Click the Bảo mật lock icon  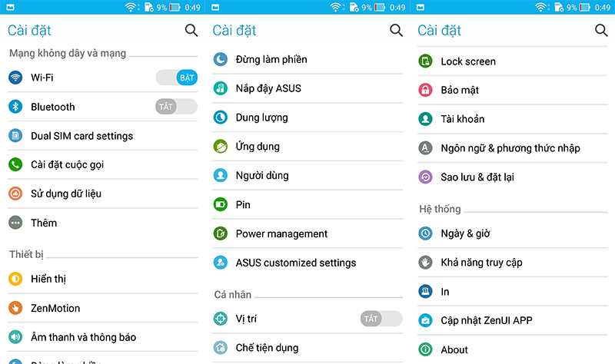click(425, 90)
